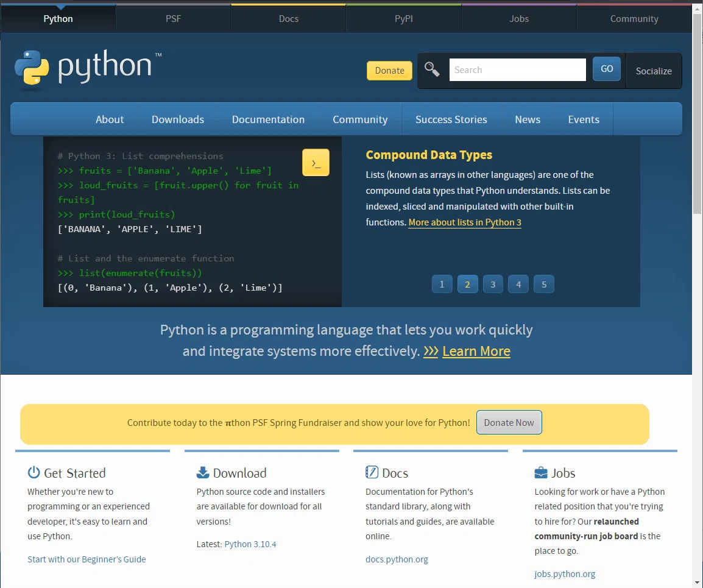Show slide 3 of the code carousel
The height and width of the screenshot is (588, 703).
[x=493, y=285]
